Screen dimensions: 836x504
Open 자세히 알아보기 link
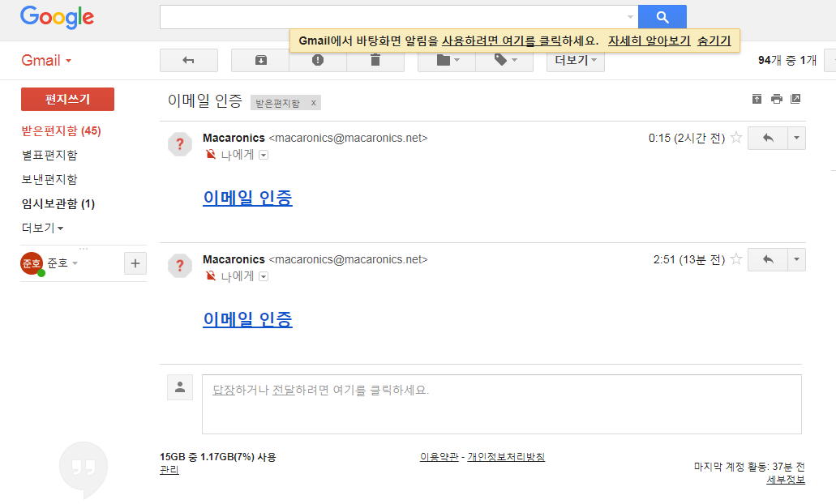pyautogui.click(x=650, y=41)
